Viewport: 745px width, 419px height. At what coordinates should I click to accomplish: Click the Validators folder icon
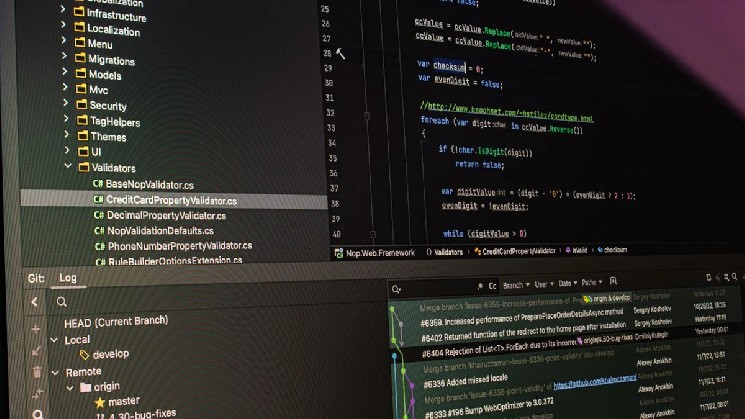[x=84, y=167]
